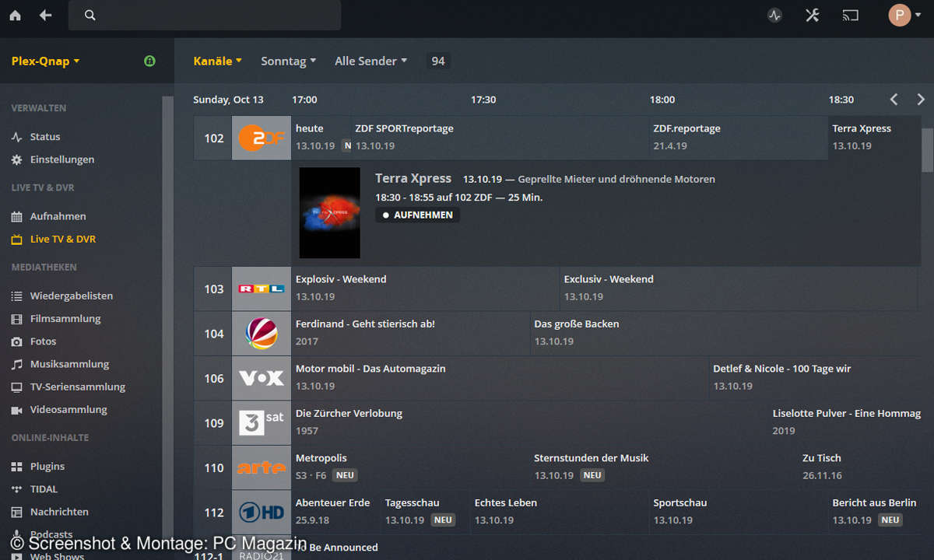Click the TV-Seriensammlung monitor icon
The image size is (934, 560).
pos(16,387)
